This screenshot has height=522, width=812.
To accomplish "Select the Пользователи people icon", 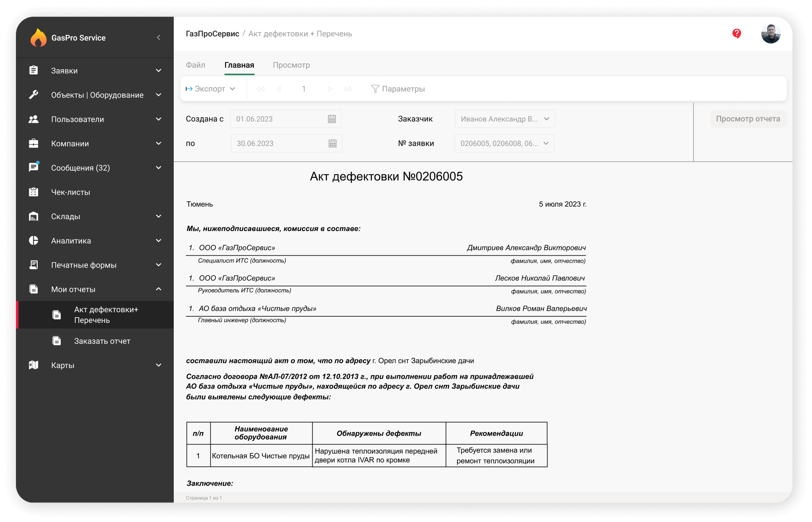I will 34,119.
